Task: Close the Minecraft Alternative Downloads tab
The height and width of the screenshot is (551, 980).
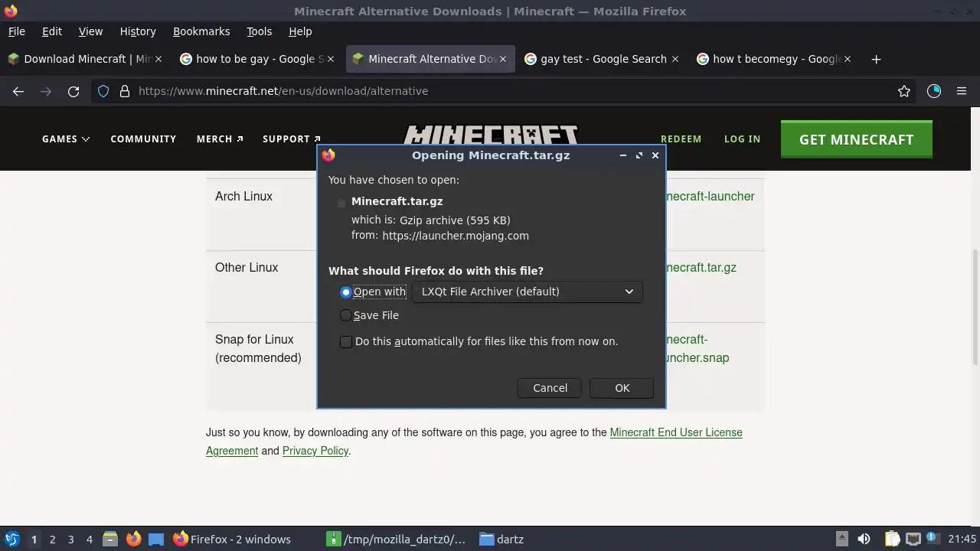Action: click(503, 59)
